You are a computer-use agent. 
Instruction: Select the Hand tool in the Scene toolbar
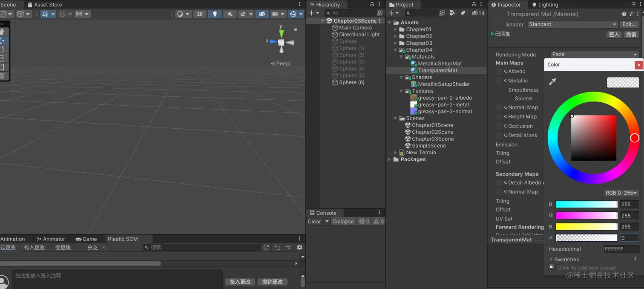click(3, 32)
